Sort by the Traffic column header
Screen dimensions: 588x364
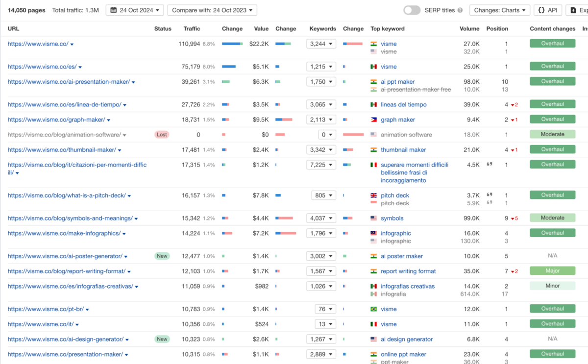point(192,29)
